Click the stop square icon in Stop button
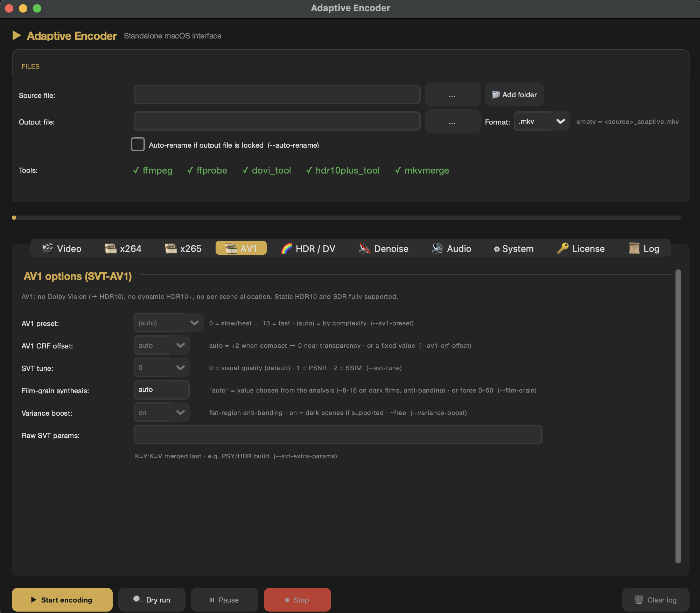This screenshot has width=700, height=613. [287, 600]
